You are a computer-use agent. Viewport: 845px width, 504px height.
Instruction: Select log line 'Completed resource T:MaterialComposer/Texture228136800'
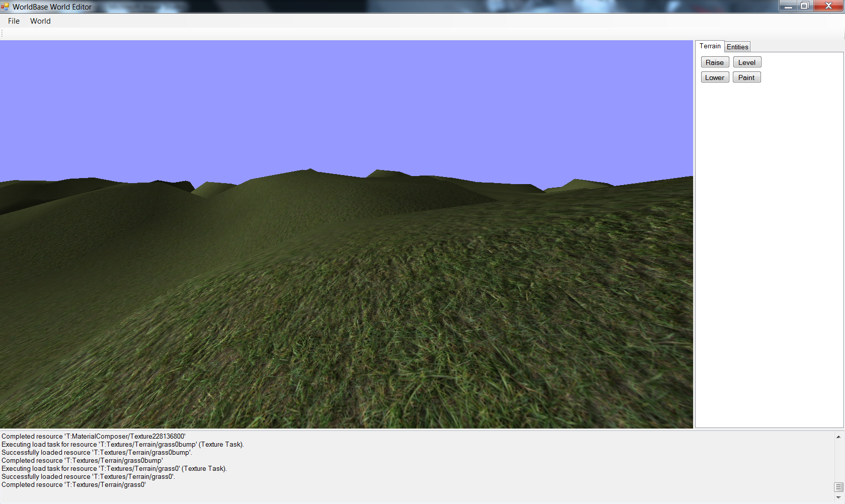[94, 437]
